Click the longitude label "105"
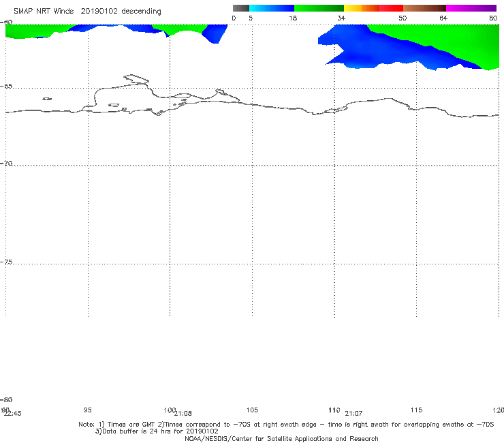Image resolution: width=504 pixels, height=443 pixels. coord(252,410)
